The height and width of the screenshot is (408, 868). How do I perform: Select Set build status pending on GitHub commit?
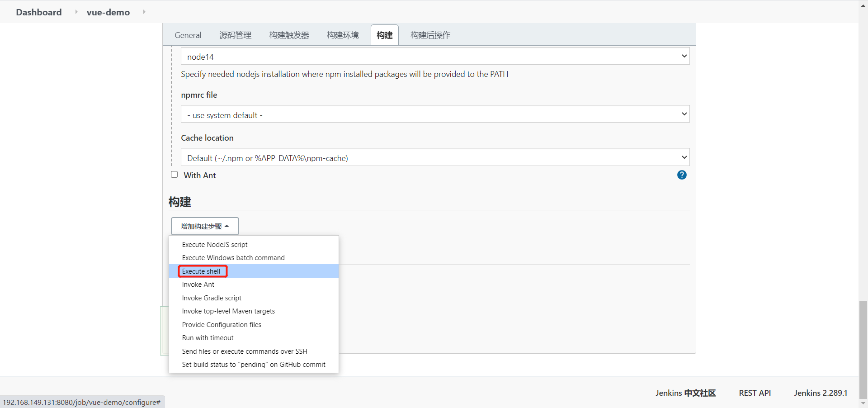pos(254,365)
